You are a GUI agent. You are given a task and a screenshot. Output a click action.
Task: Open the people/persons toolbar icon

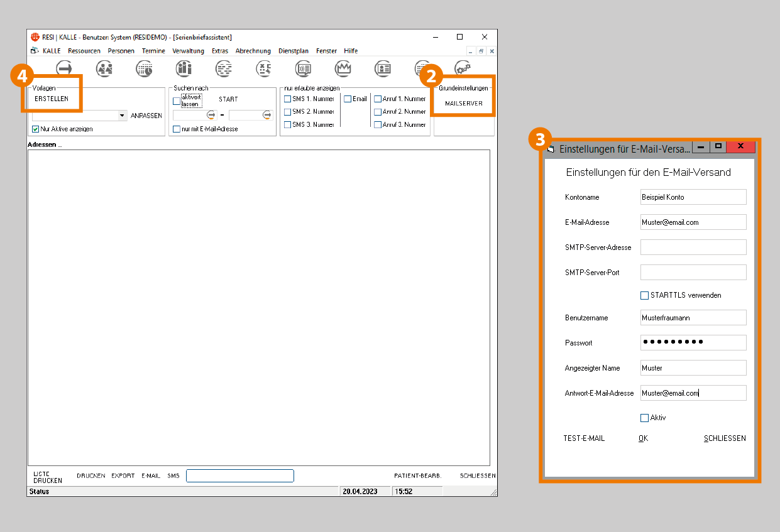[104, 68]
